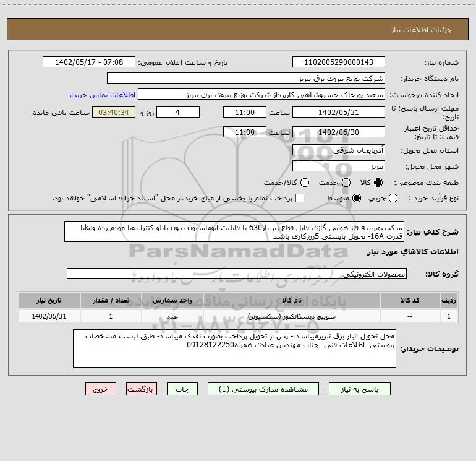
Task: Click the پاسخ به نیاز button
Action: coord(359,389)
